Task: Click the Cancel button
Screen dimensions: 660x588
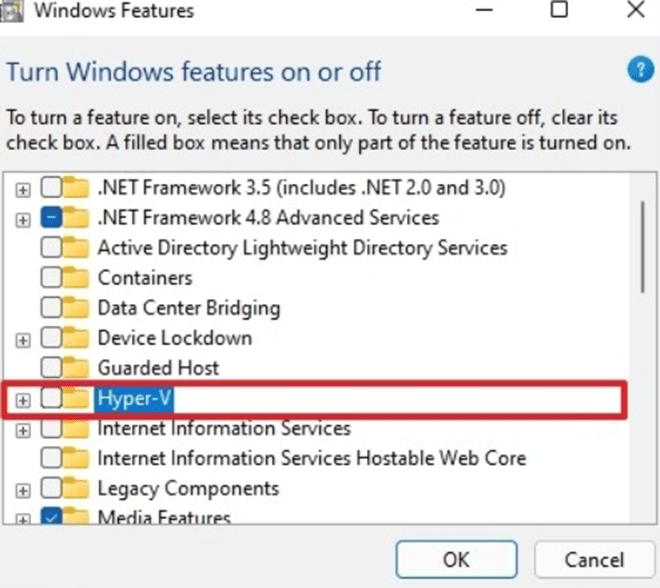Action: click(594, 559)
